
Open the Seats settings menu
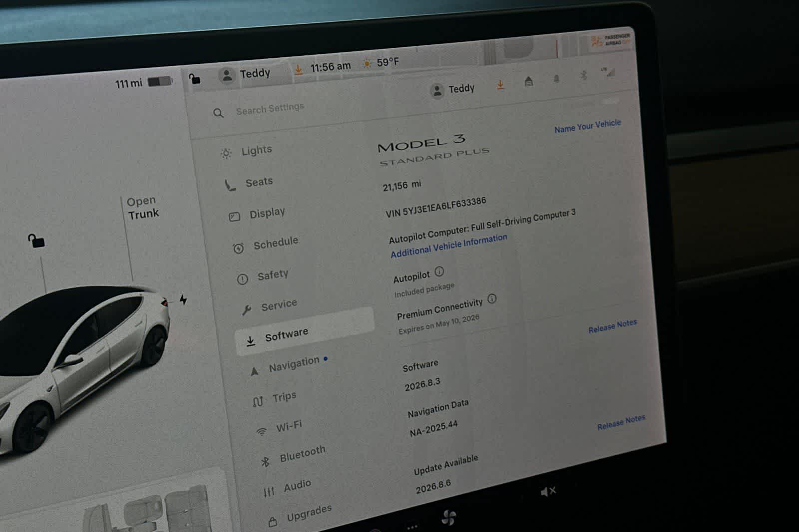(x=249, y=183)
